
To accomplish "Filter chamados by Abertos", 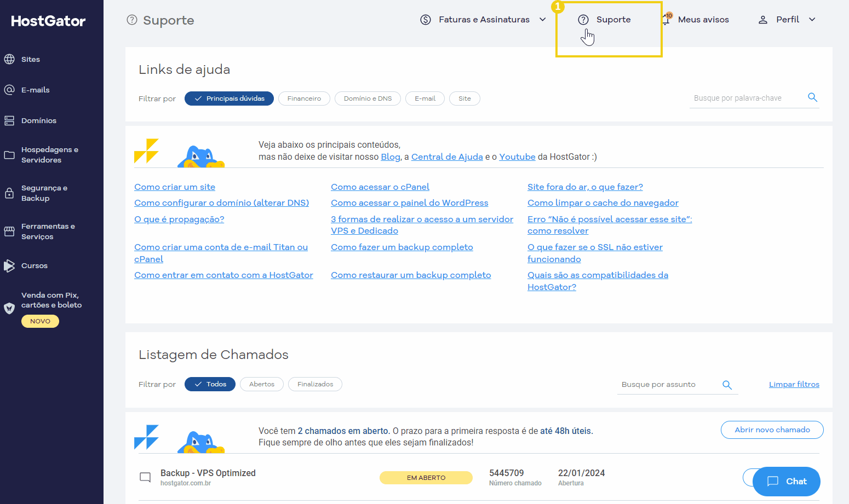I will pyautogui.click(x=261, y=384).
